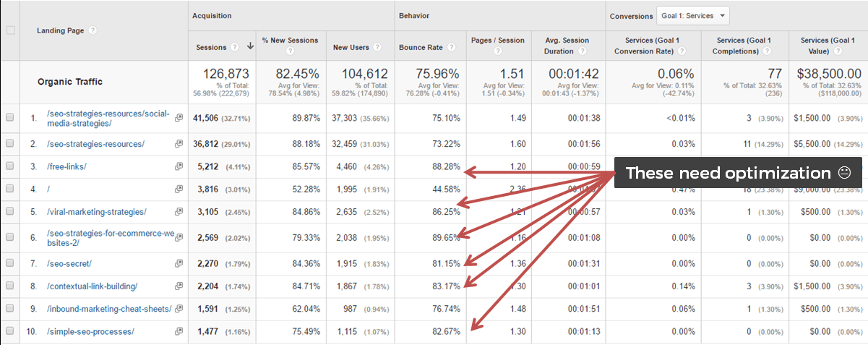
Task: Open /free-links/ page in new window icon
Action: (x=179, y=167)
